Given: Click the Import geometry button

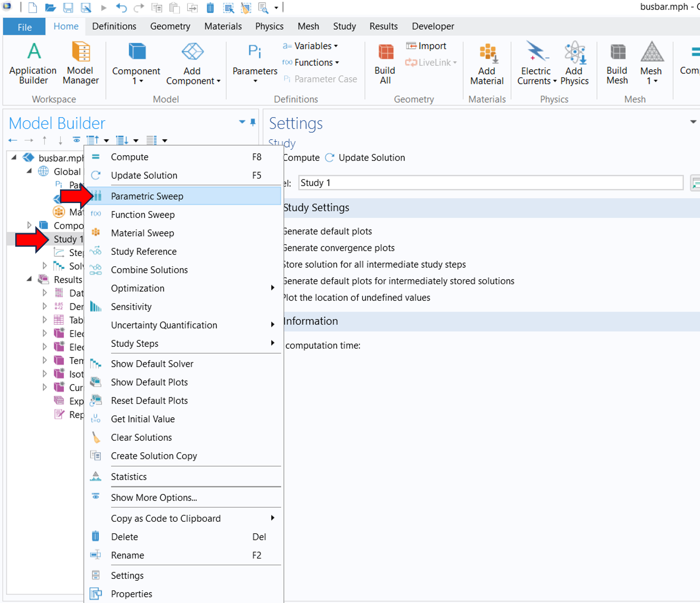Looking at the screenshot, I should click(x=426, y=46).
